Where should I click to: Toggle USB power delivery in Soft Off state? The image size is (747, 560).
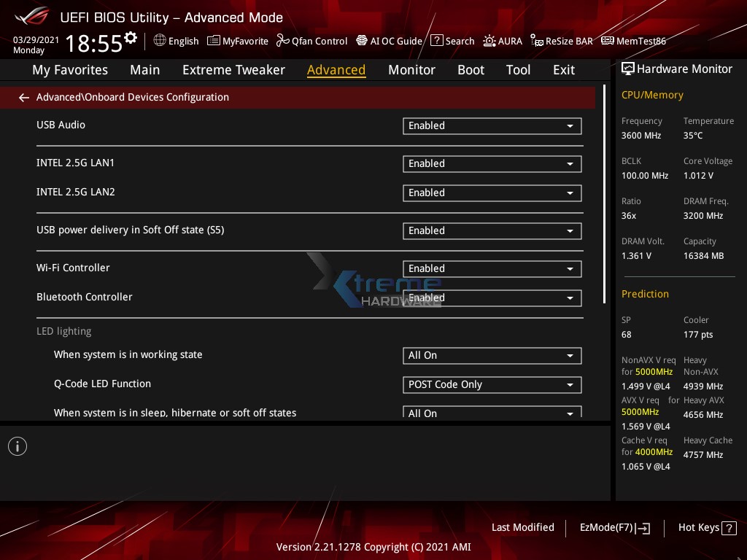tap(492, 230)
